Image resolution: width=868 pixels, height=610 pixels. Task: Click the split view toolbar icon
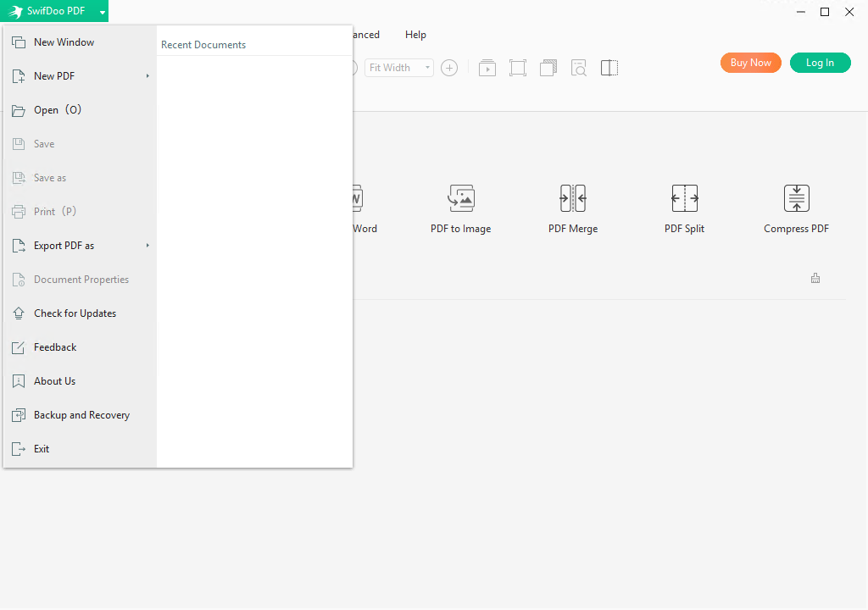[x=609, y=68]
